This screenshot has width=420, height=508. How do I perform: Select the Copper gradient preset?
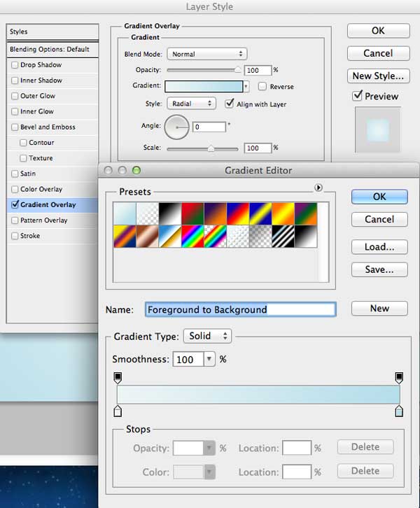148,237
